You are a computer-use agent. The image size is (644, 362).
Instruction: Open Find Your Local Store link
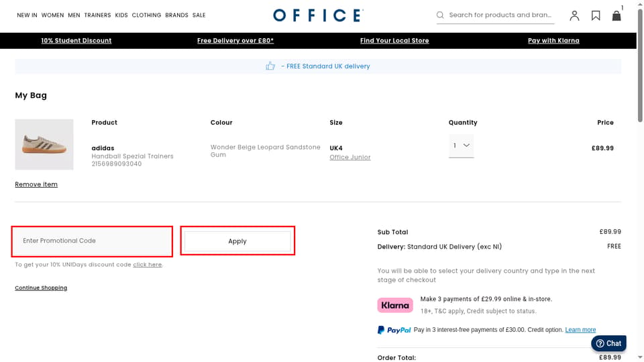394,41
